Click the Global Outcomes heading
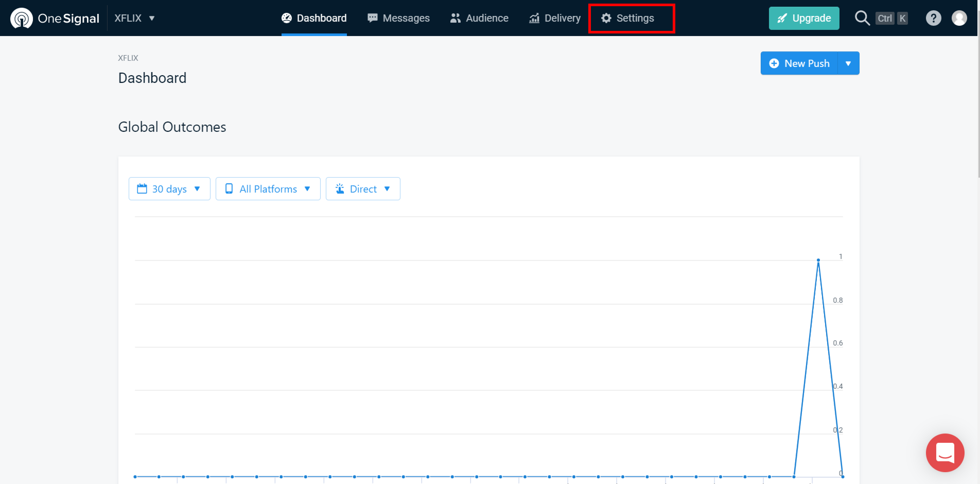 coord(172,127)
